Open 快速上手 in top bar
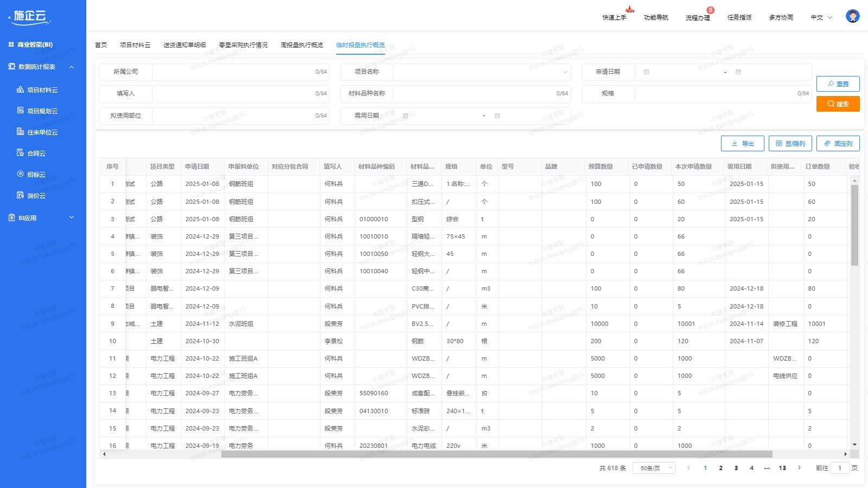Screen dimensions: 868x488 (x=614, y=17)
